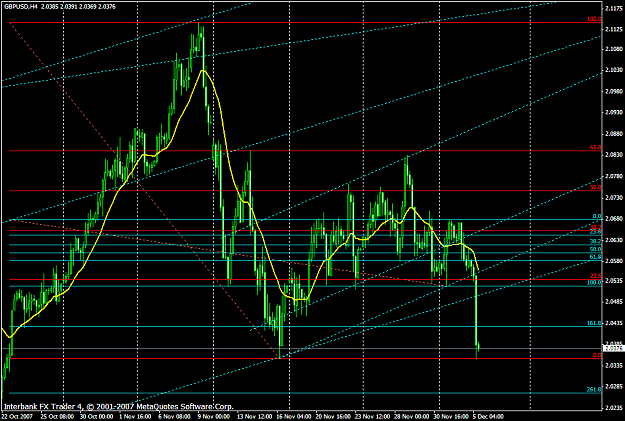The image size is (625, 421).
Task: Select the 2.0880 price axis label
Action: pos(614,134)
